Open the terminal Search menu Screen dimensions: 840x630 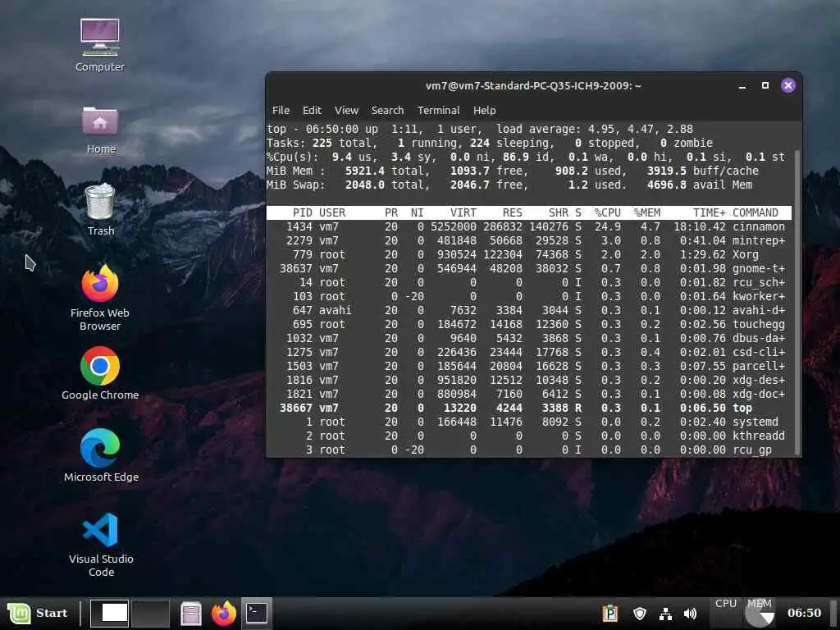point(387,111)
